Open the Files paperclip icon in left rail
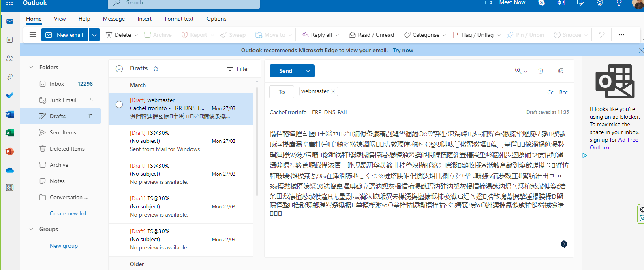 click(x=10, y=77)
